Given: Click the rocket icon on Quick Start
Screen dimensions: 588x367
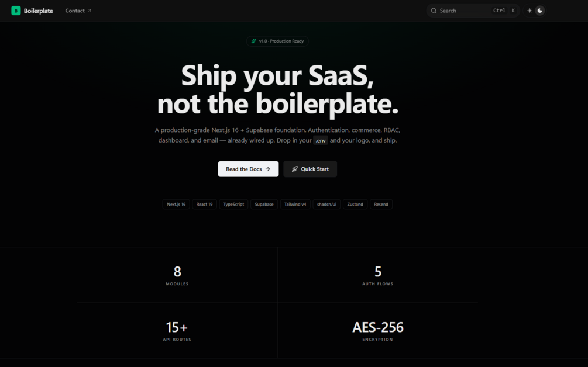Looking at the screenshot, I should click(x=295, y=169).
